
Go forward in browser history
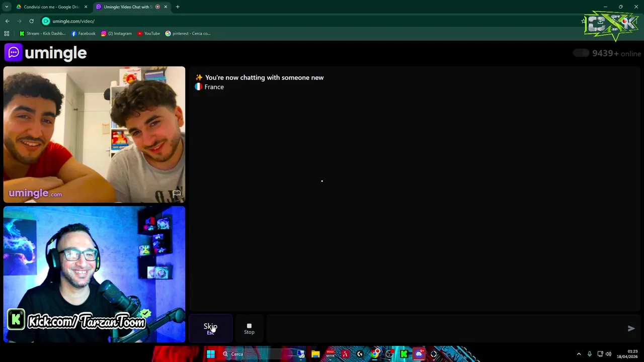(x=19, y=21)
